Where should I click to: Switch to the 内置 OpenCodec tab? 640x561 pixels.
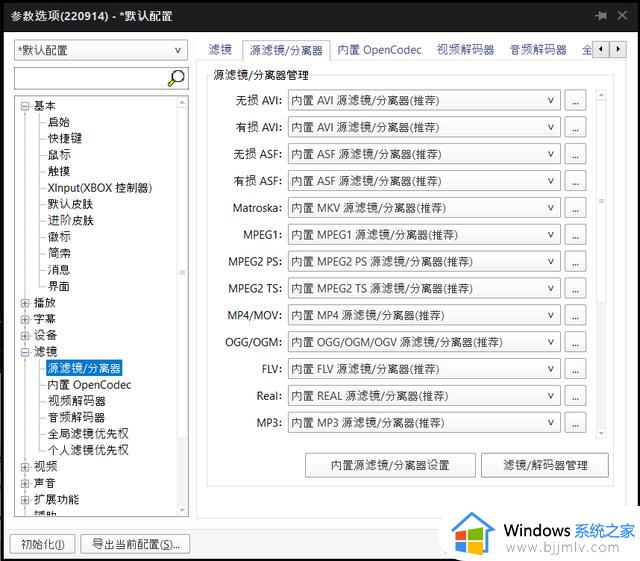pyautogui.click(x=379, y=50)
